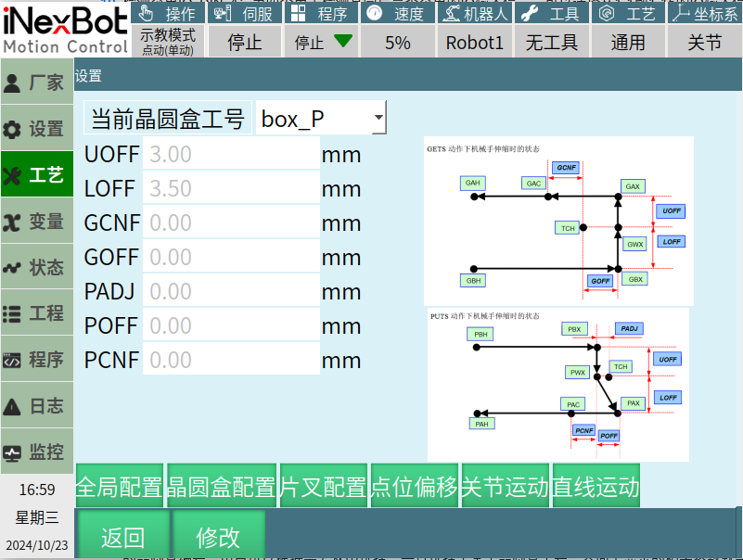The height and width of the screenshot is (560, 743).
Task: Toggle the 示教模式 teach mode button
Action: [x=168, y=42]
